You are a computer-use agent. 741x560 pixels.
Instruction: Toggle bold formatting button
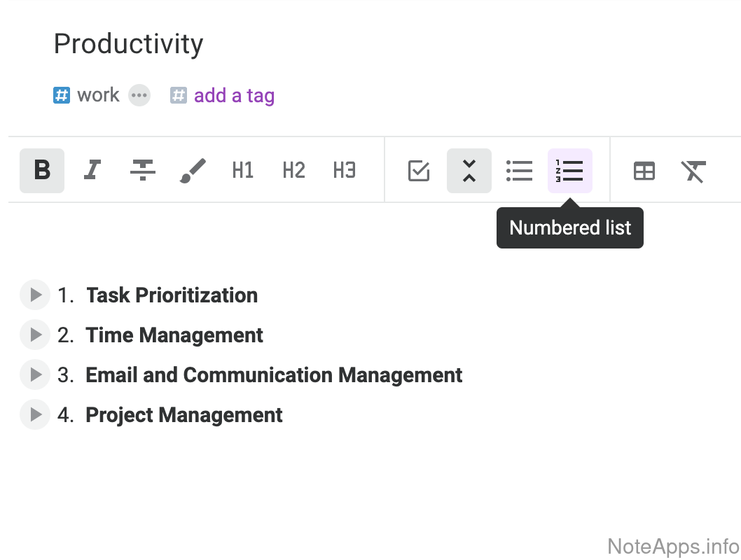click(x=42, y=170)
